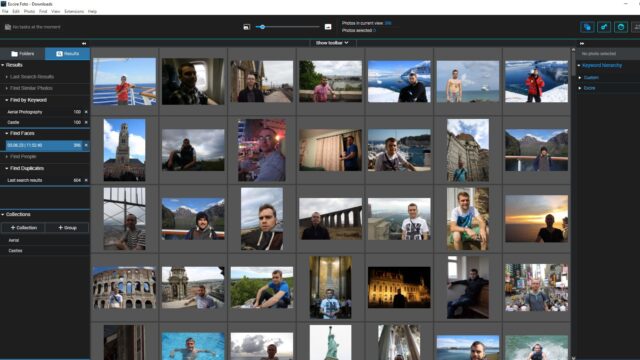640x360 pixels.
Task: Select the Times Square crowd thumbnail
Action: coord(536,287)
